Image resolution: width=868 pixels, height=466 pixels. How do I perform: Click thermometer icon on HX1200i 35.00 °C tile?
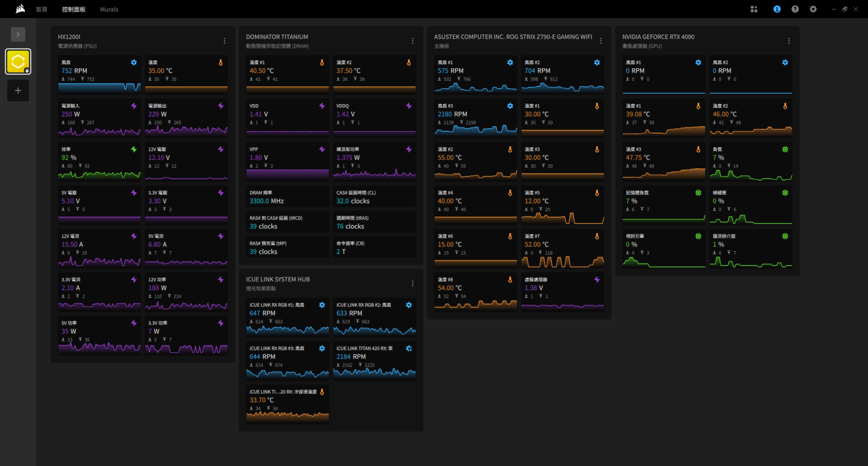pyautogui.click(x=220, y=63)
